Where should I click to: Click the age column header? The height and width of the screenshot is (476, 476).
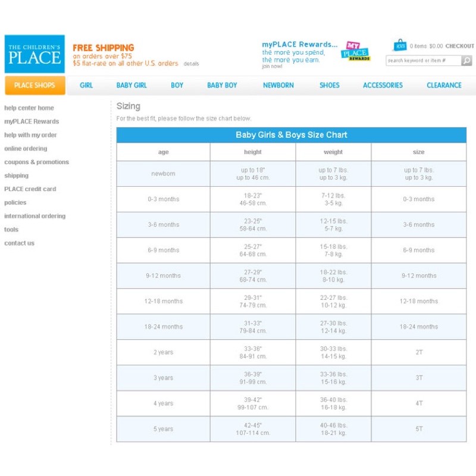point(163,152)
